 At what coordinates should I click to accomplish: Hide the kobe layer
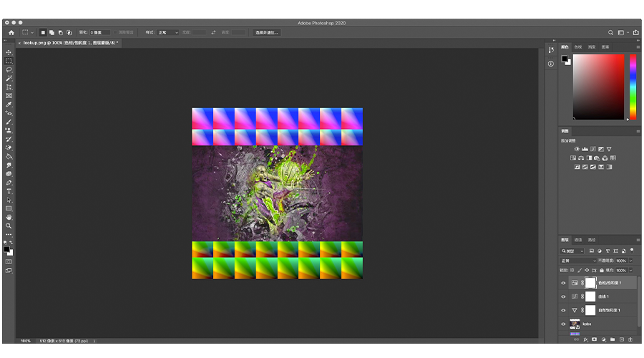(x=564, y=324)
